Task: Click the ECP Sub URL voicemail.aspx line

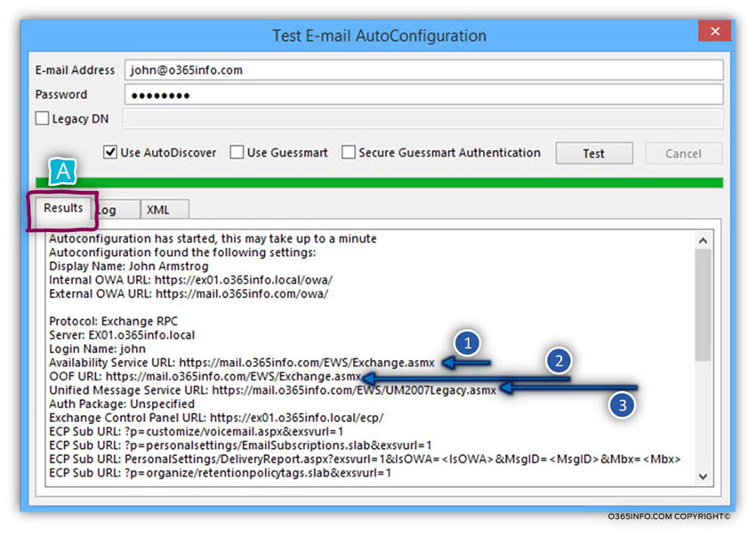Action: [x=197, y=431]
